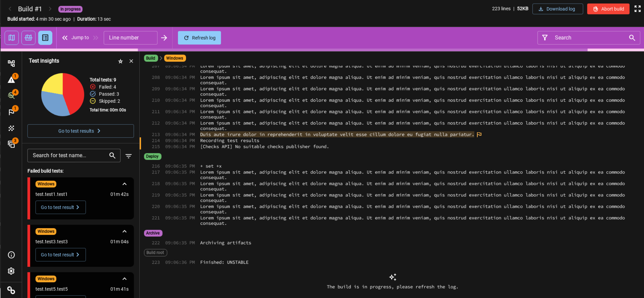Click log line number 213
The height and width of the screenshot is (298, 644).
(x=156, y=135)
